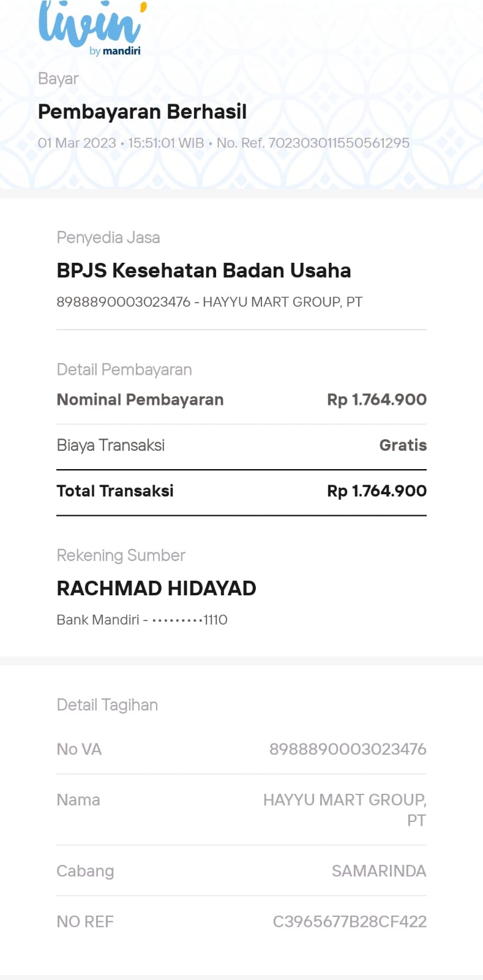
Task: Tap the account holder name RACHMAD HIDAYAD
Action: point(156,589)
